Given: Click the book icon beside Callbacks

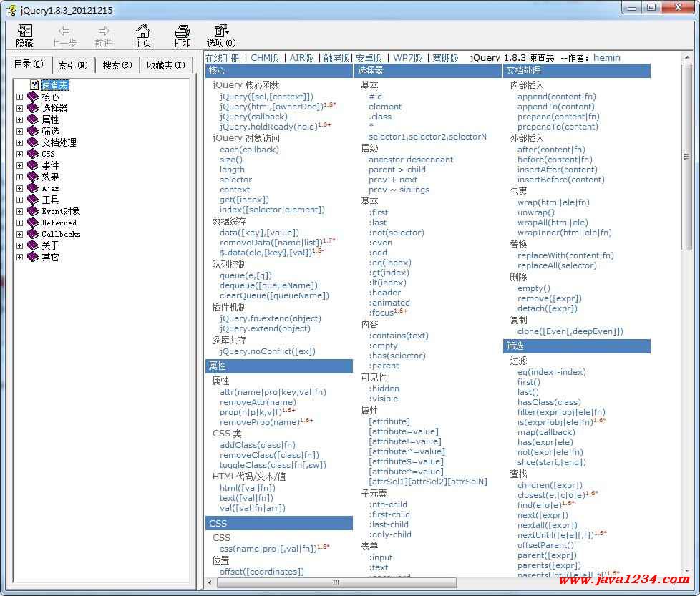Looking at the screenshot, I should (x=33, y=234).
